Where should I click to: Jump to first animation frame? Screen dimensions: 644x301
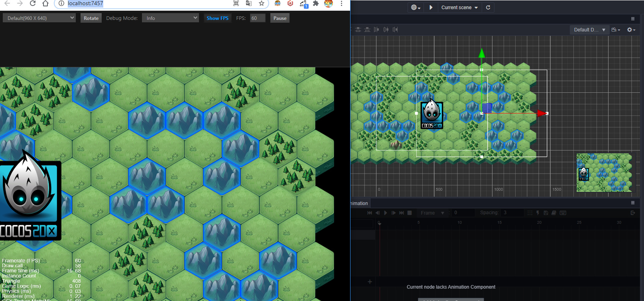[370, 213]
